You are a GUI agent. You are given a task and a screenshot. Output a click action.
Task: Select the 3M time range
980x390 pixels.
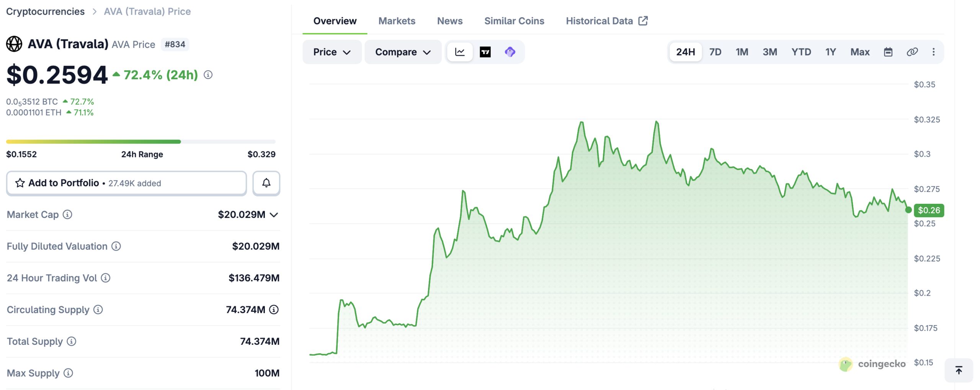770,52
